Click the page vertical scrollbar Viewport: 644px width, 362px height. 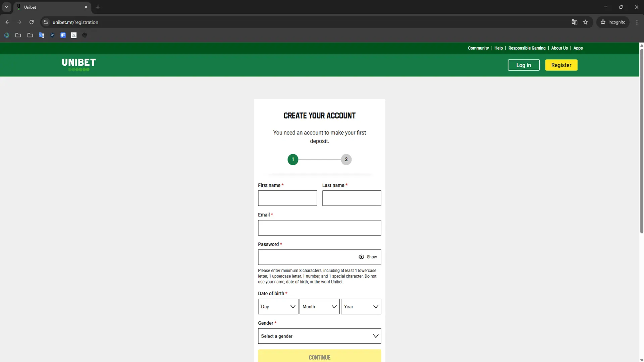pos(641,141)
